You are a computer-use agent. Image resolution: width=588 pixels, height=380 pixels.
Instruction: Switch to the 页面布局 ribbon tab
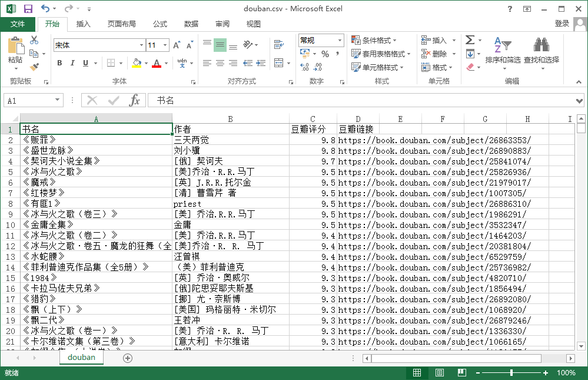pyautogui.click(x=121, y=24)
